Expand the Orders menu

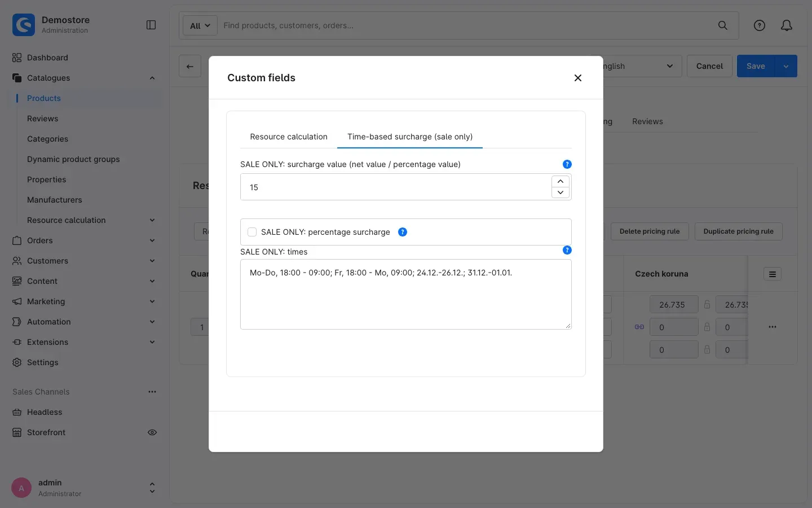[152, 240]
